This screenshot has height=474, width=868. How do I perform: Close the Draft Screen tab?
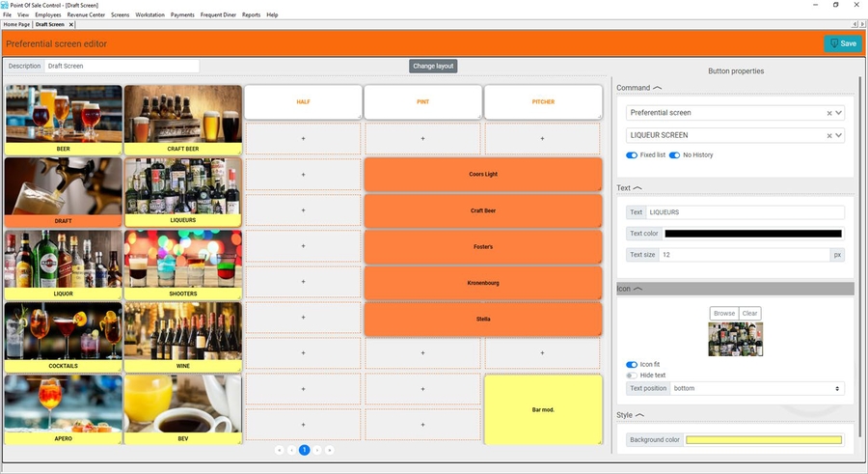70,24
